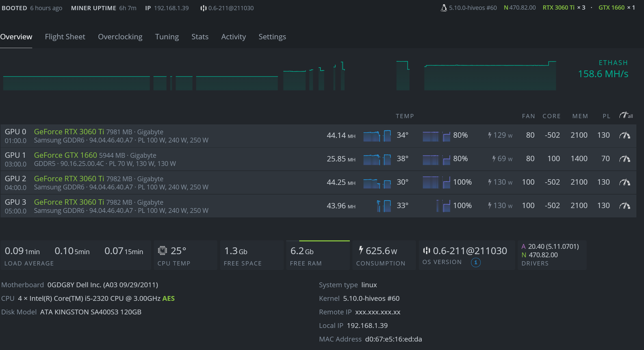This screenshot has height=350, width=644.
Task: Open GPU 2 overclocking speedometer icon
Action: (x=625, y=182)
